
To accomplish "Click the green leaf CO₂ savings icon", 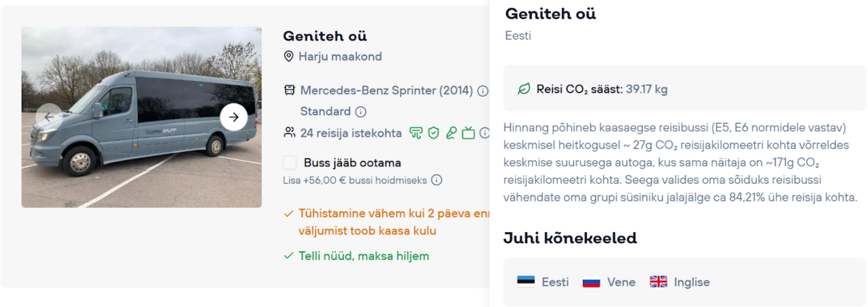I will (524, 89).
